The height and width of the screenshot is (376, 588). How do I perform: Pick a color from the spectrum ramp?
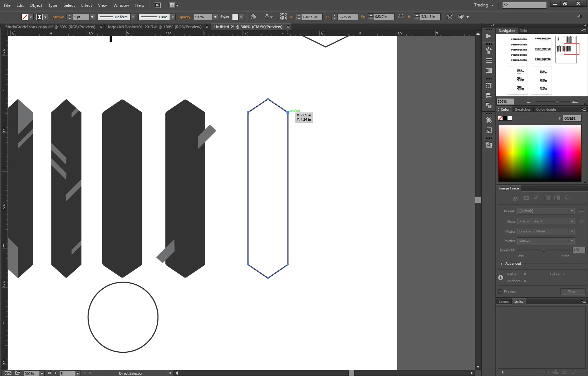[x=540, y=153]
